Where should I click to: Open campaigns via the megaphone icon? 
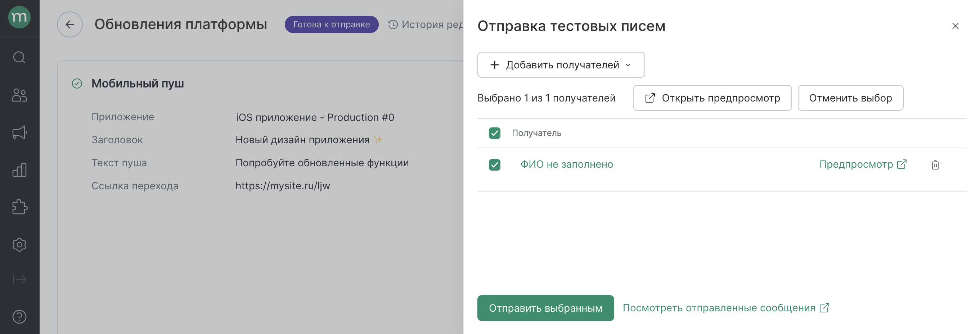tap(19, 132)
